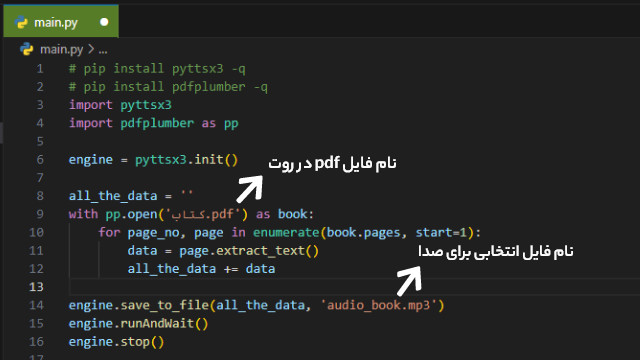Click the unsaved dot on main.py tab
This screenshot has width=640, height=360.
(104, 22)
